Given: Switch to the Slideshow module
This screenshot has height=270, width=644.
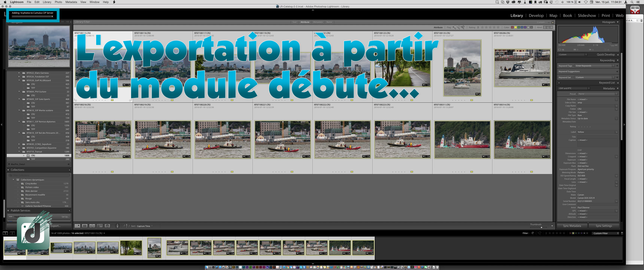Looking at the screenshot, I should click(x=587, y=16).
